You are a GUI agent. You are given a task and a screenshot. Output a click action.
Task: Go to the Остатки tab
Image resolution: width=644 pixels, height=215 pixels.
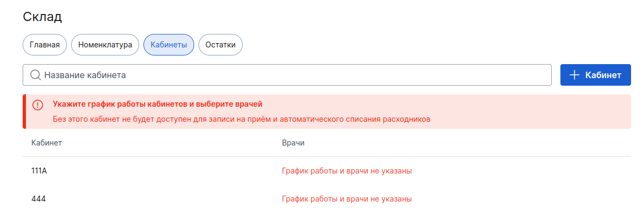(x=221, y=45)
